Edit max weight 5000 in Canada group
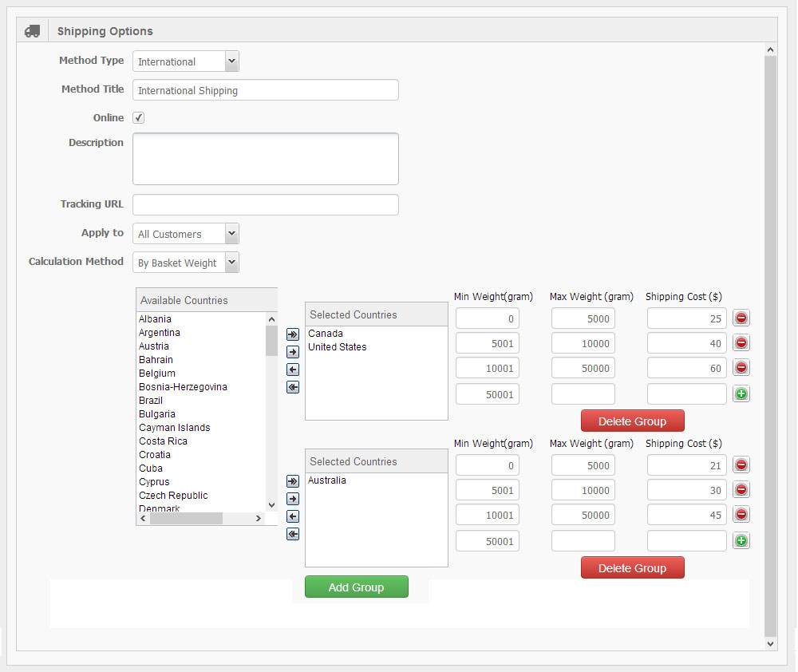Image resolution: width=798 pixels, height=672 pixels. (583, 318)
